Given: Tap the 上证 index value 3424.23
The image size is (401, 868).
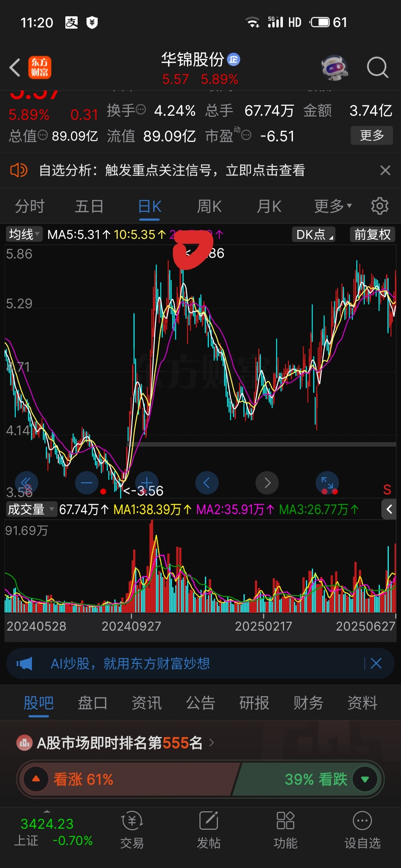Looking at the screenshot, I should point(47,823).
